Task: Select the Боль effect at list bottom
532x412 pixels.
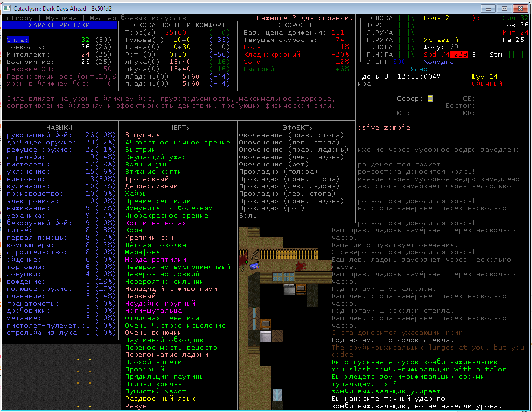Action: point(248,216)
